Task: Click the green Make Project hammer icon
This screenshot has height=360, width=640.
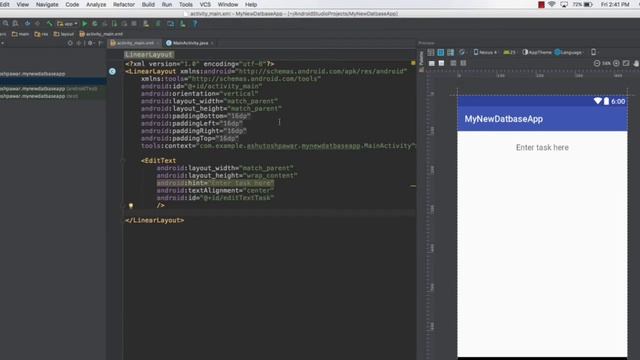Action: click(x=49, y=24)
